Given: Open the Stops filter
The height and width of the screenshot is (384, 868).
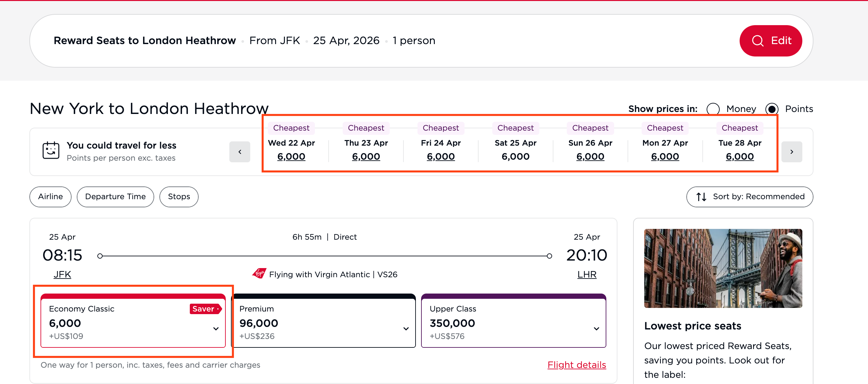Looking at the screenshot, I should click(x=179, y=197).
